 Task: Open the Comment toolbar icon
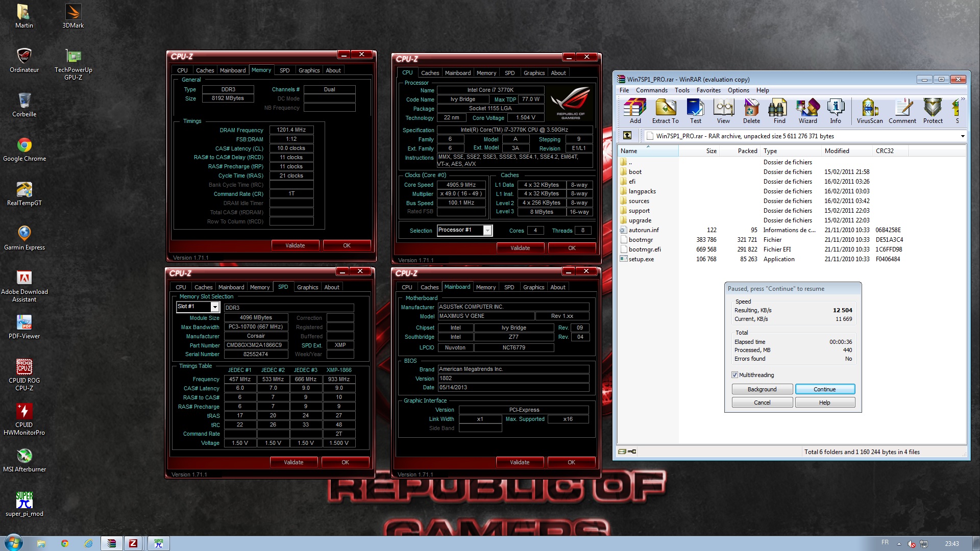tap(902, 111)
